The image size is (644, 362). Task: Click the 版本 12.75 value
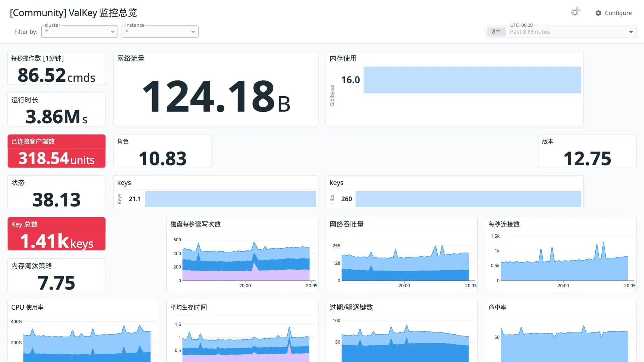coord(587,159)
